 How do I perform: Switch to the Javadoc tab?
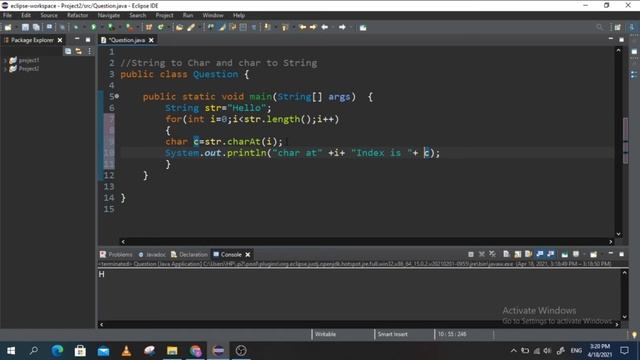[x=152, y=254]
